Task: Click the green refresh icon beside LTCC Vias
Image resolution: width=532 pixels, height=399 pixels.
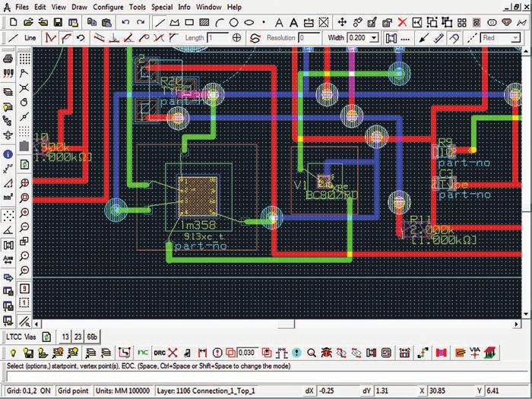Action: coord(46,337)
